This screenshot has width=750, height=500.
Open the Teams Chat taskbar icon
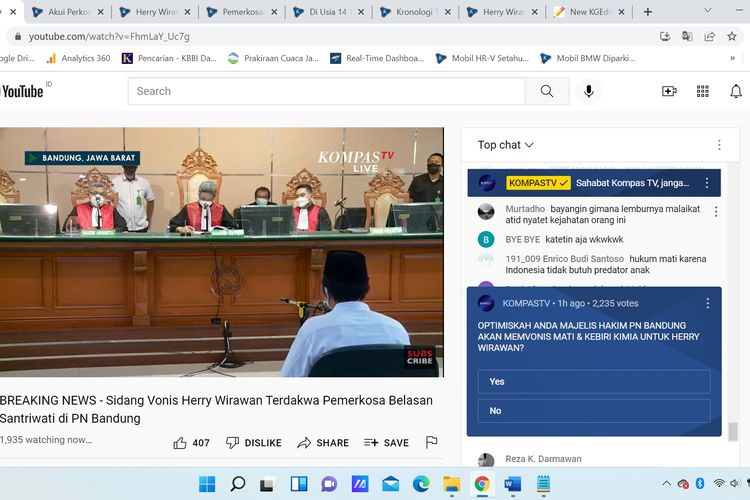coord(329,484)
